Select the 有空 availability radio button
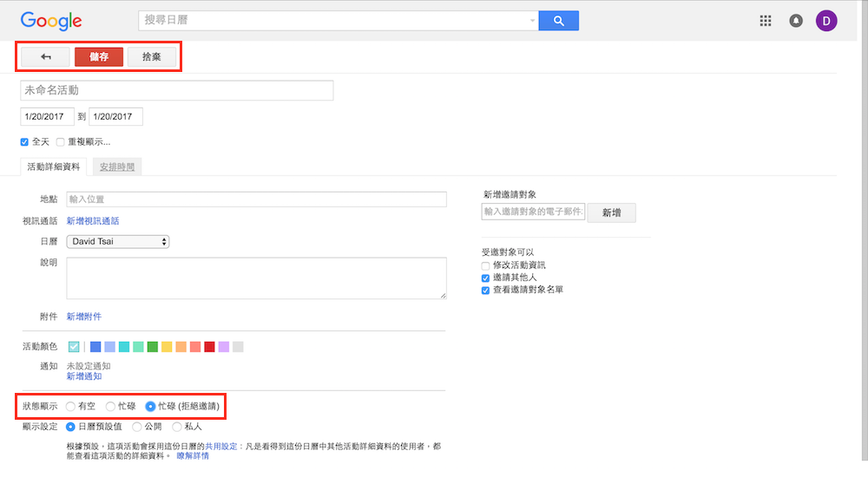 pos(71,406)
